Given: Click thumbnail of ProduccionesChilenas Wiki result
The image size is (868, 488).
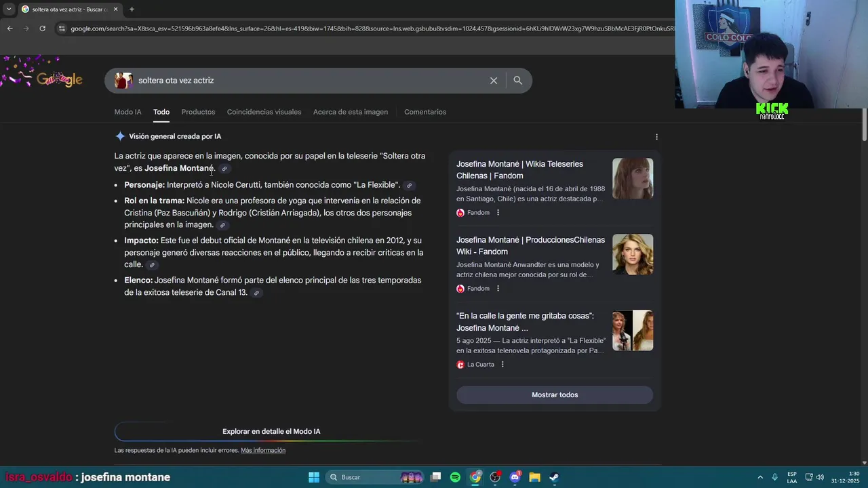Looking at the screenshot, I should [x=633, y=254].
